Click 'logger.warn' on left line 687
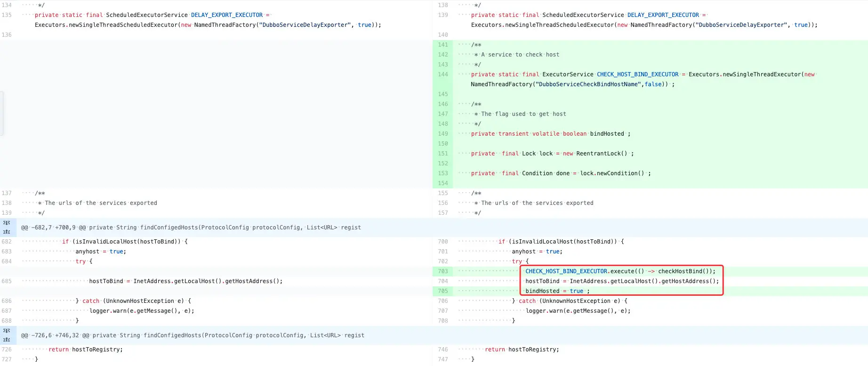Image resolution: width=868 pixels, height=366 pixels. point(108,311)
